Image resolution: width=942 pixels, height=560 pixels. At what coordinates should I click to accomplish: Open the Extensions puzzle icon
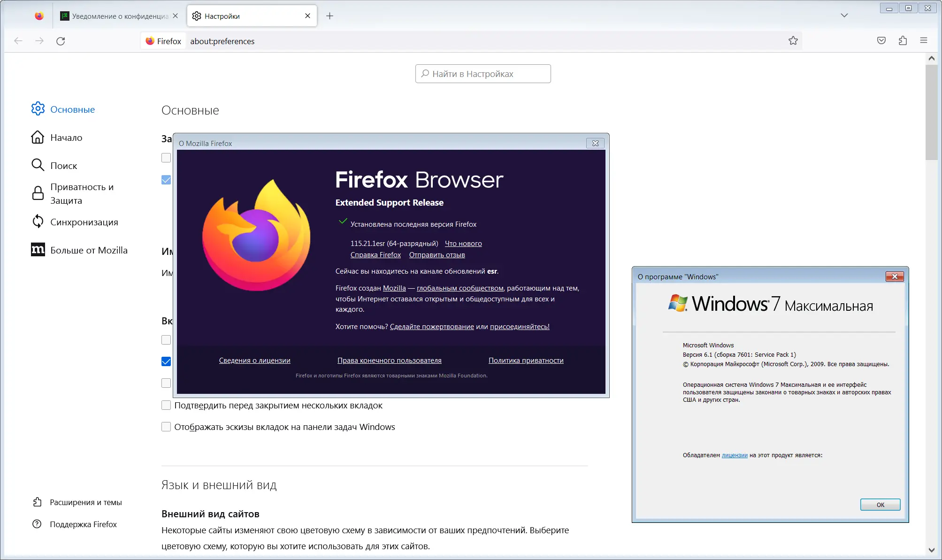click(903, 41)
